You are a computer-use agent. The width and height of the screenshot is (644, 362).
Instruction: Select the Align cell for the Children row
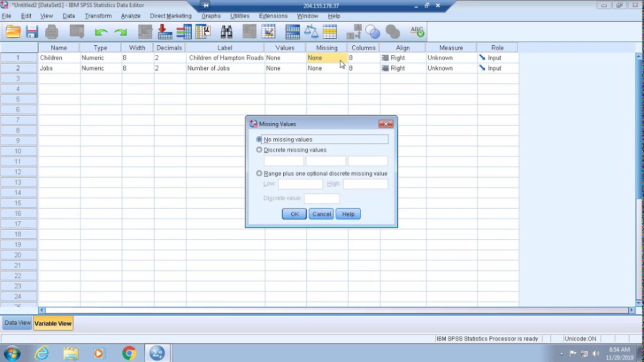pos(403,58)
